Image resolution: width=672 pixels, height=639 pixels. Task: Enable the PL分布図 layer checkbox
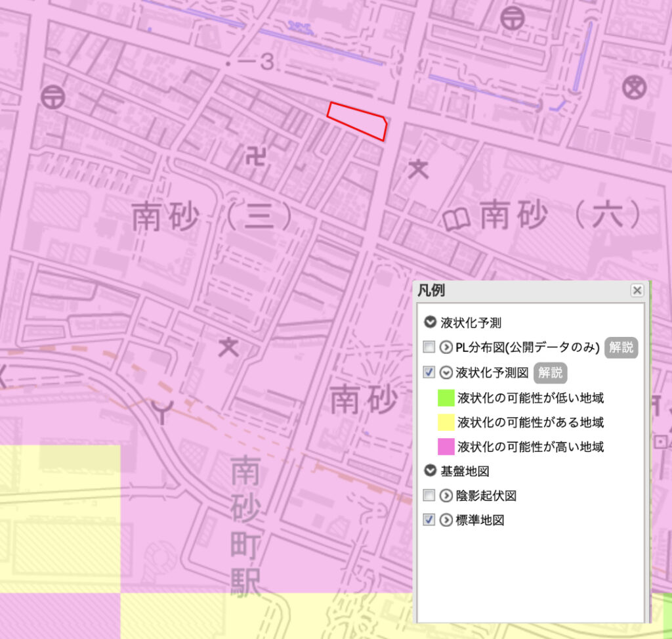(429, 347)
